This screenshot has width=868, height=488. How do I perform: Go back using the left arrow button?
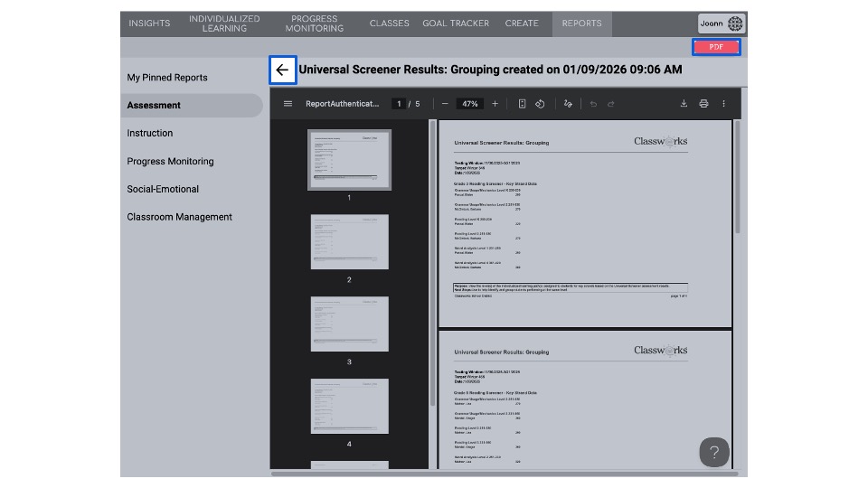click(x=282, y=70)
